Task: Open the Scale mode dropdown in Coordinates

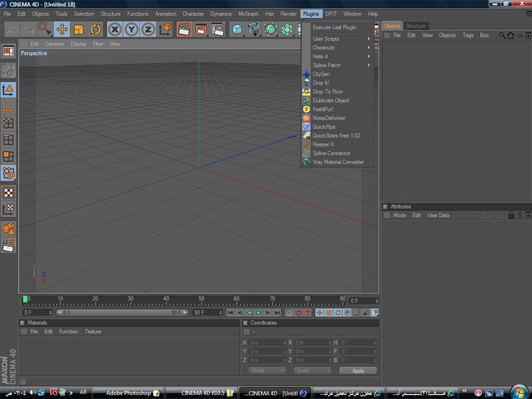Action: click(x=313, y=371)
